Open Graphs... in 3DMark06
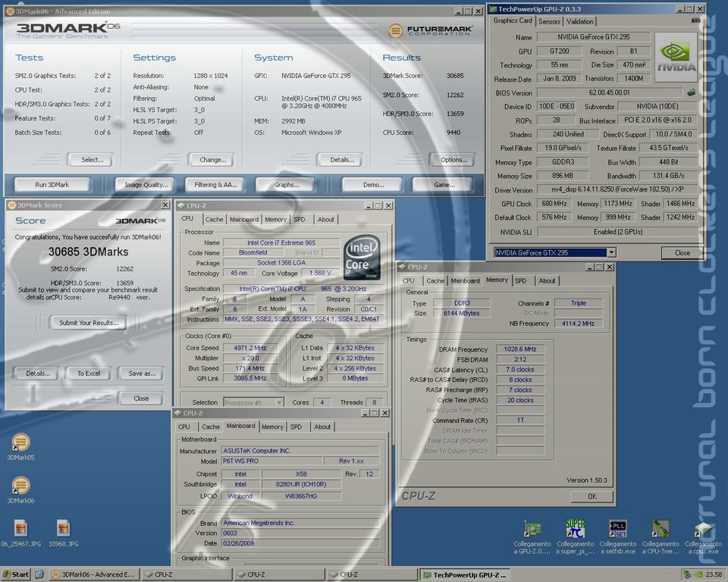The image size is (728, 582). 286,185
